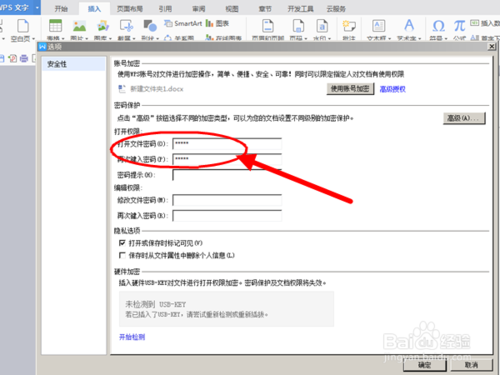Enable '保存时从文件属性中删除个人信息' checkbox
The width and height of the screenshot is (500, 375).
(122, 255)
